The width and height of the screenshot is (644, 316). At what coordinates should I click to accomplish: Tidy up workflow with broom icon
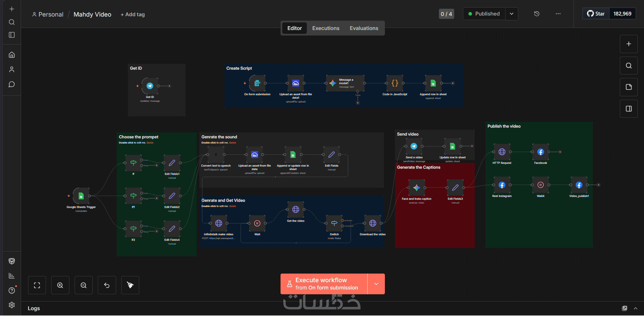pos(130,285)
